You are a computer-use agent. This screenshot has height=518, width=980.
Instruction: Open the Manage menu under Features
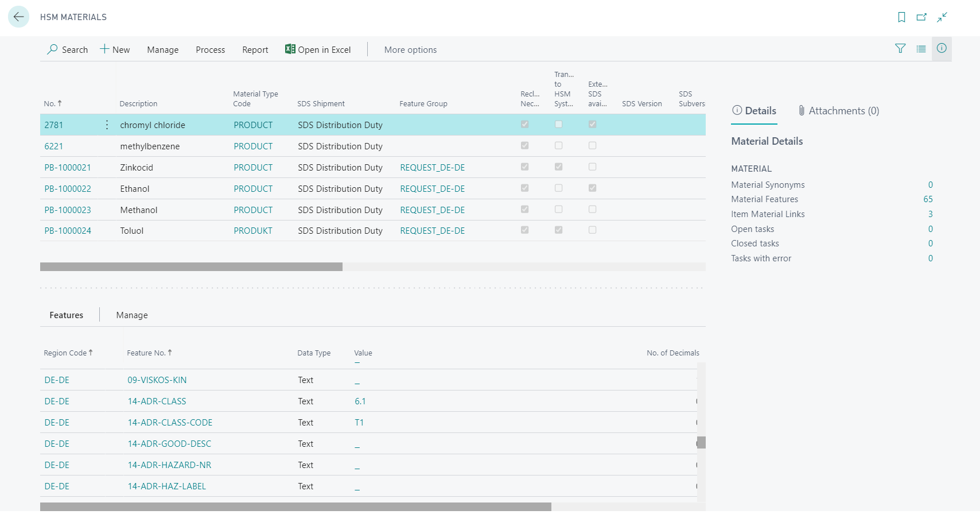pyautogui.click(x=132, y=315)
